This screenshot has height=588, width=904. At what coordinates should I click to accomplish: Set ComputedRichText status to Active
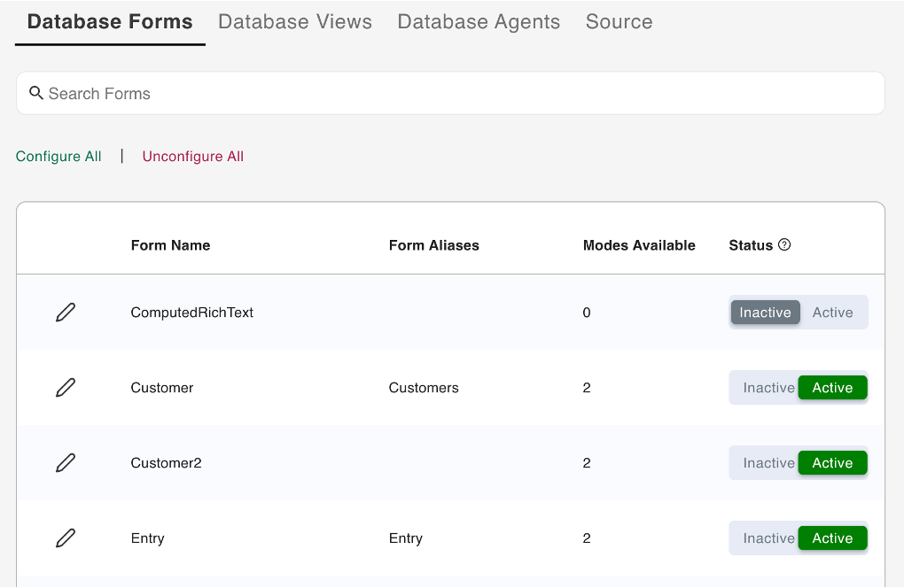click(832, 313)
